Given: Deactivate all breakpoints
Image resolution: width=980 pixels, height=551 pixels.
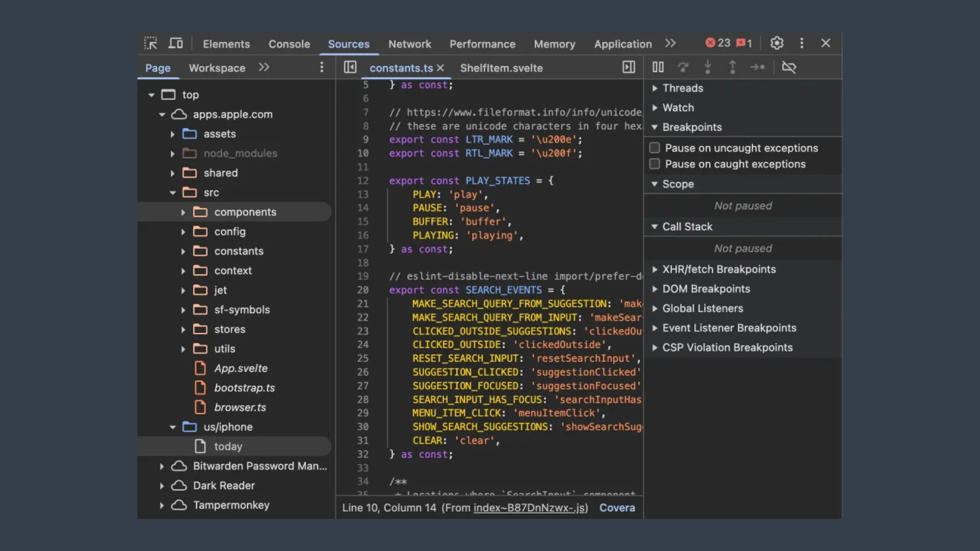Looking at the screenshot, I should click(x=789, y=67).
